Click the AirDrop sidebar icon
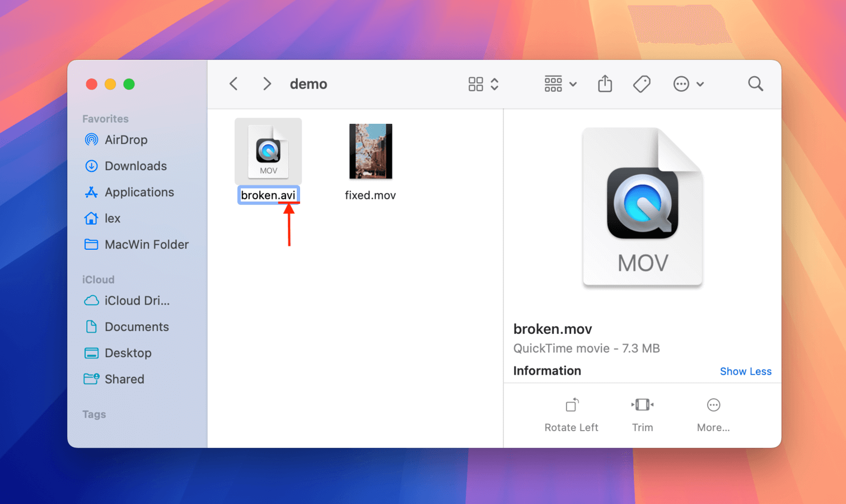 [91, 139]
